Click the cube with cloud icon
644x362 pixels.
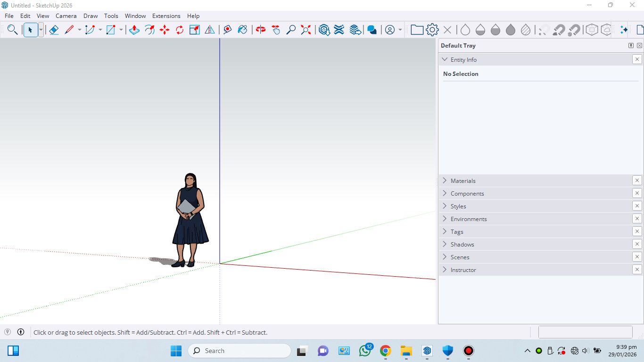click(x=606, y=30)
